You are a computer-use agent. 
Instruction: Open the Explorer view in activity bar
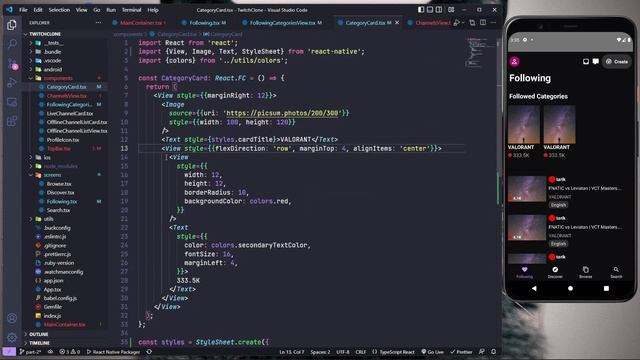(x=12, y=25)
